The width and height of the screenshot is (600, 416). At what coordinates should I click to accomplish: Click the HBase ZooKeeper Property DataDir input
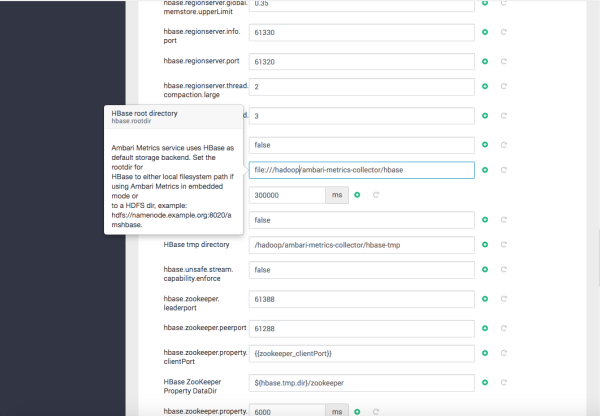[x=361, y=381]
